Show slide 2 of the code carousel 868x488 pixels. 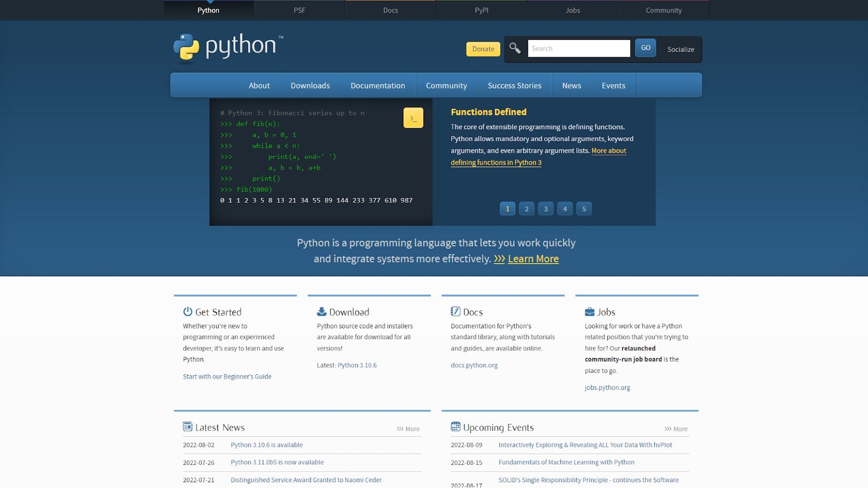(x=527, y=209)
